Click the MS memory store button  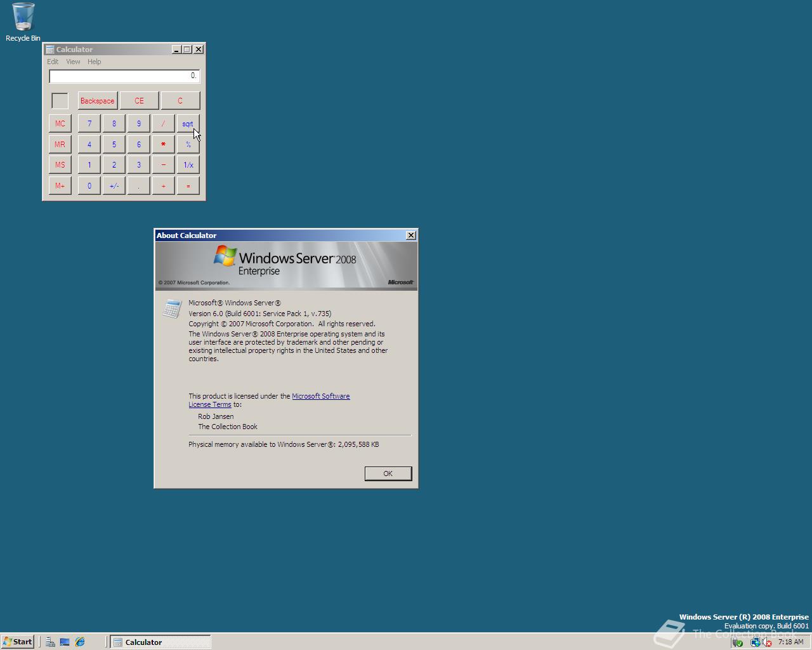coord(60,165)
